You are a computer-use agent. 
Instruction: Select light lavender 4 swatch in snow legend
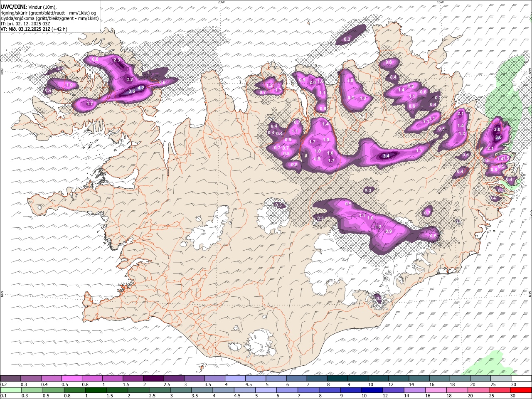[234, 379]
